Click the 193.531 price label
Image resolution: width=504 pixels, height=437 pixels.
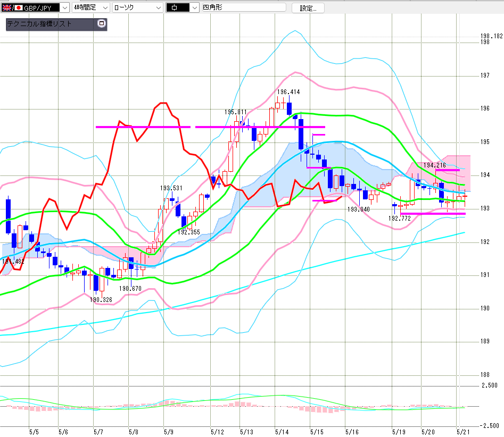(171, 188)
